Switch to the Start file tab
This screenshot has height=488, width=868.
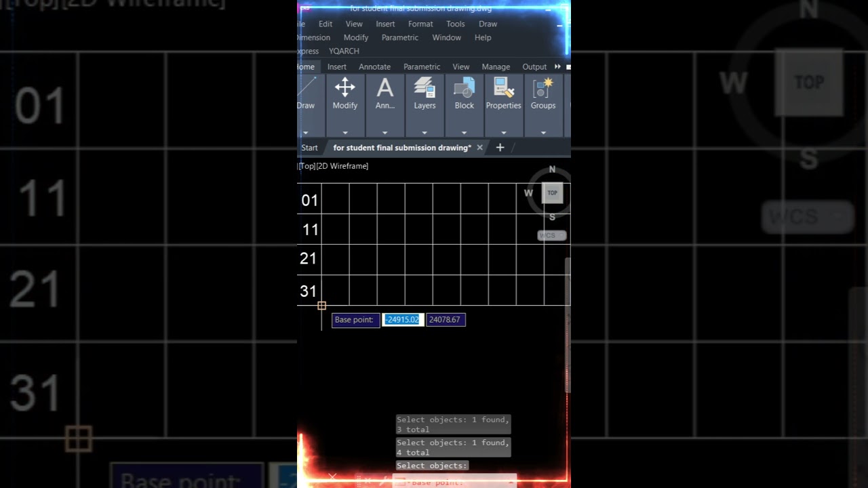pos(309,148)
